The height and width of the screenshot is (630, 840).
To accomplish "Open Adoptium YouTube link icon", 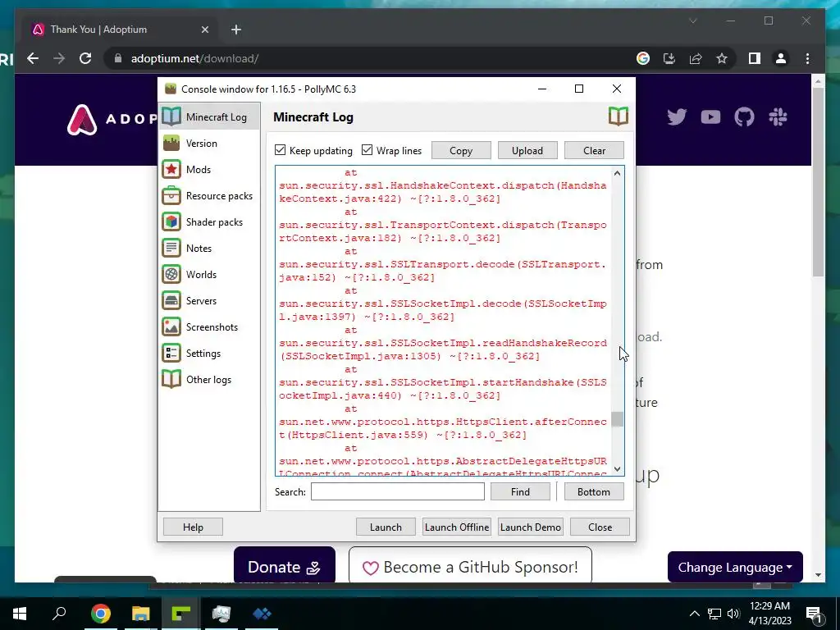I will [x=710, y=116].
